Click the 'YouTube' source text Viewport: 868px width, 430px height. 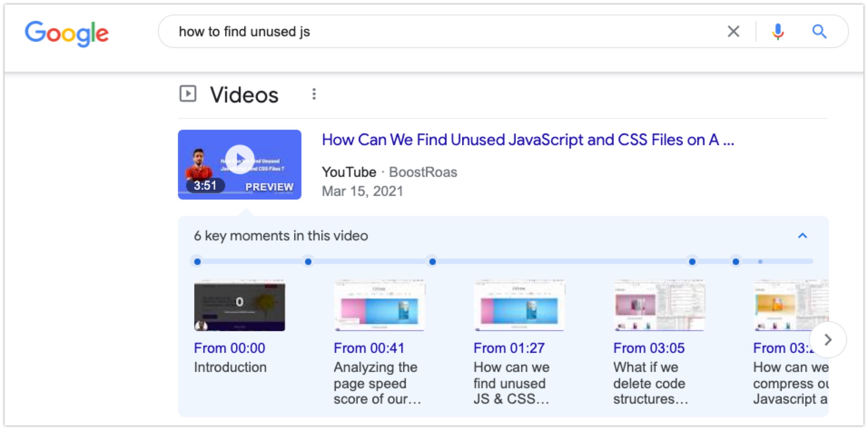349,172
